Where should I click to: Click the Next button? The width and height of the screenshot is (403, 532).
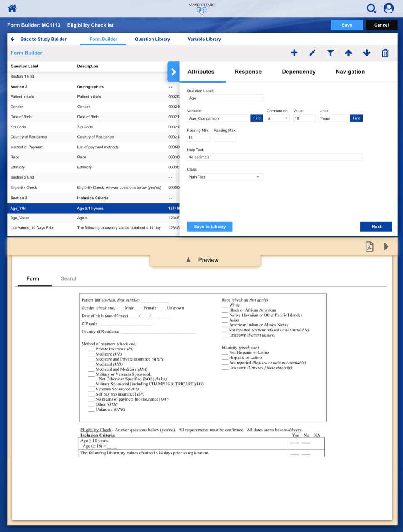click(376, 227)
